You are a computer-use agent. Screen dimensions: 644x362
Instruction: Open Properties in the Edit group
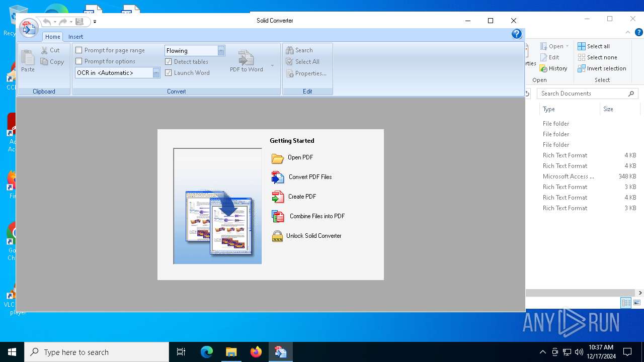[306, 73]
